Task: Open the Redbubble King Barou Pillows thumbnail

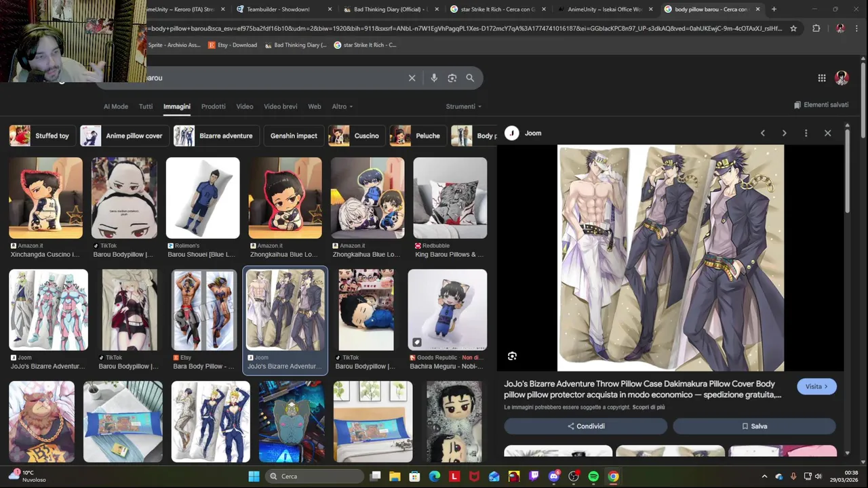Action: point(450,198)
